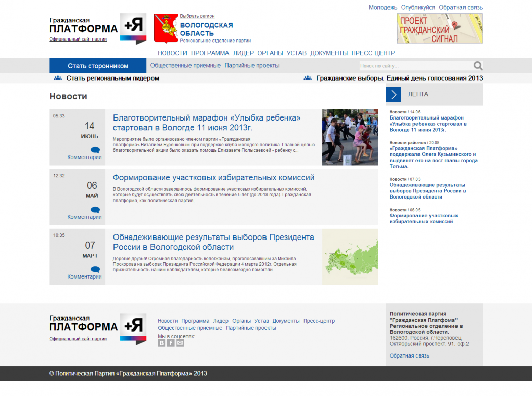This screenshot has height=396, width=532.
Task: Open footer Устав link
Action: tap(261, 321)
